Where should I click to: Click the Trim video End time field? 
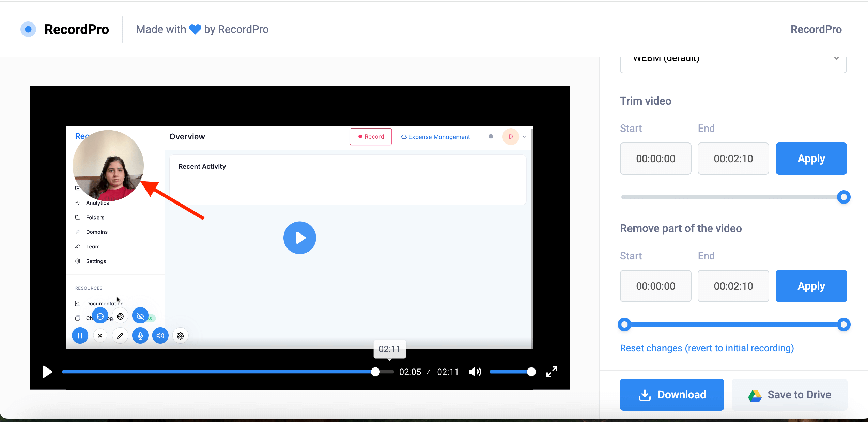[733, 159]
